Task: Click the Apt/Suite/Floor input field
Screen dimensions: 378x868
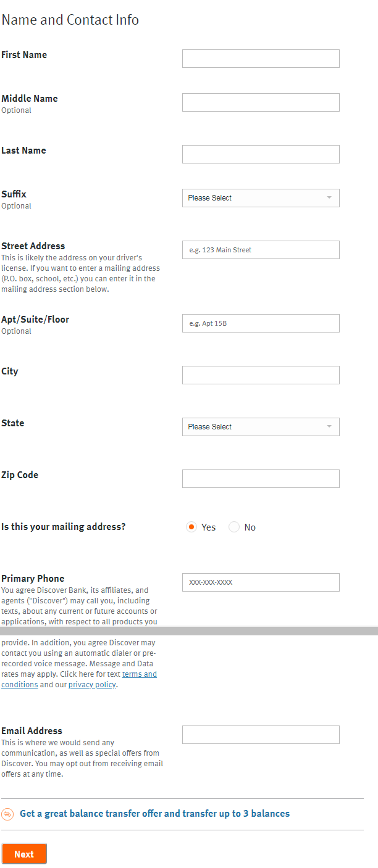Action: tap(261, 323)
